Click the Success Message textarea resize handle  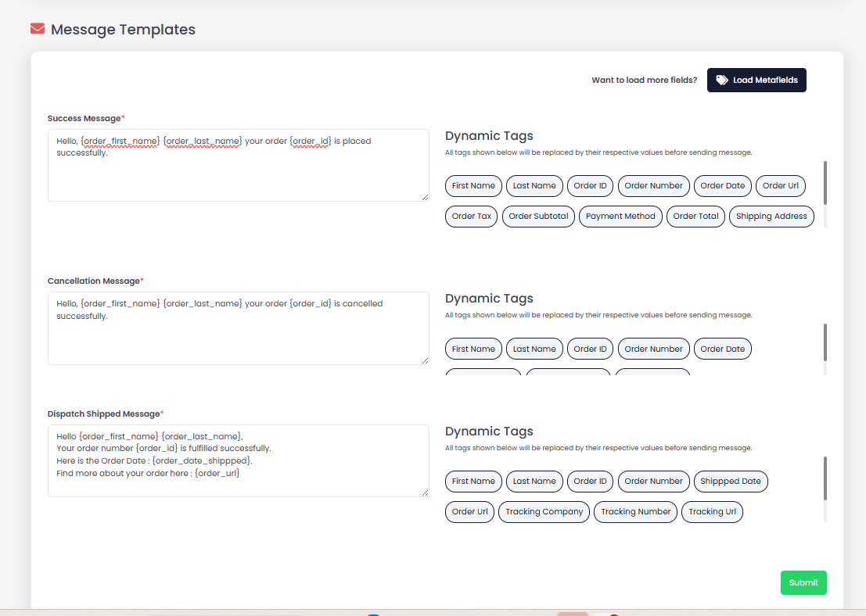(x=425, y=197)
